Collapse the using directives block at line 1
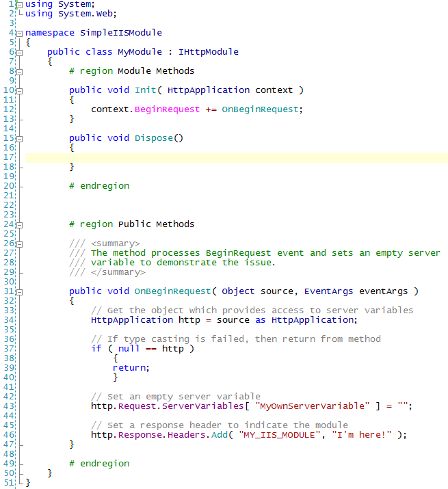The width and height of the screenshot is (448, 489). point(19,5)
